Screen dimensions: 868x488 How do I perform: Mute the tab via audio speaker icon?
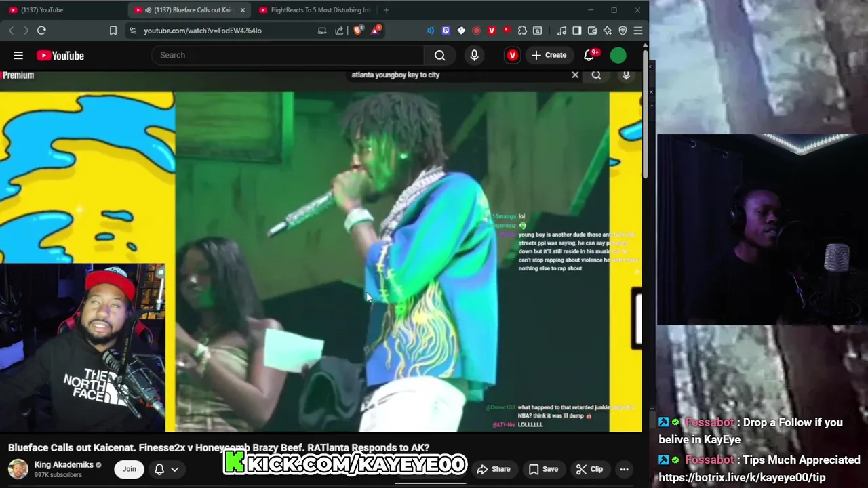click(148, 10)
